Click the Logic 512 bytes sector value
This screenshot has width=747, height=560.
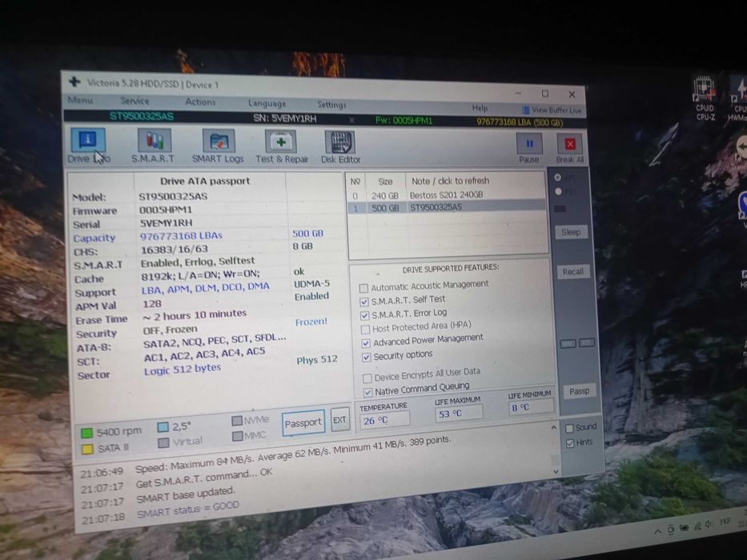pos(183,369)
